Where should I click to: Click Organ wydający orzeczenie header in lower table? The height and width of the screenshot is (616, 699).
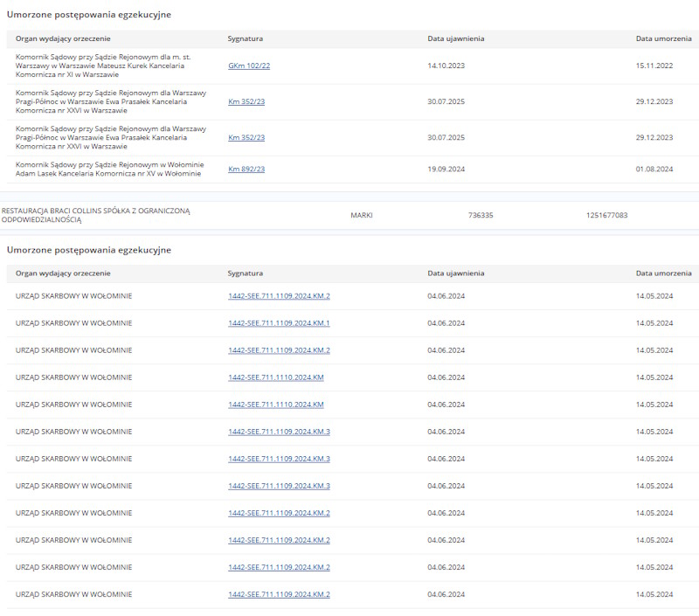click(63, 273)
